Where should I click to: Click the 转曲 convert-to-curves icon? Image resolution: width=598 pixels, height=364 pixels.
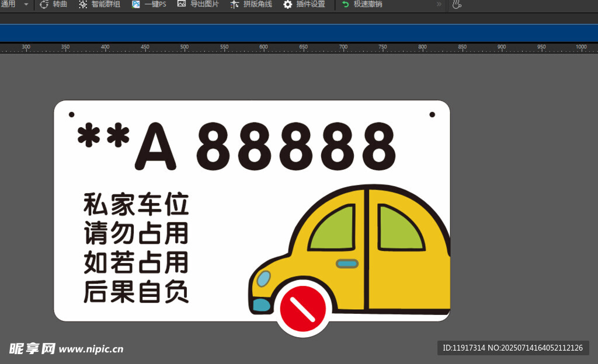click(x=44, y=5)
